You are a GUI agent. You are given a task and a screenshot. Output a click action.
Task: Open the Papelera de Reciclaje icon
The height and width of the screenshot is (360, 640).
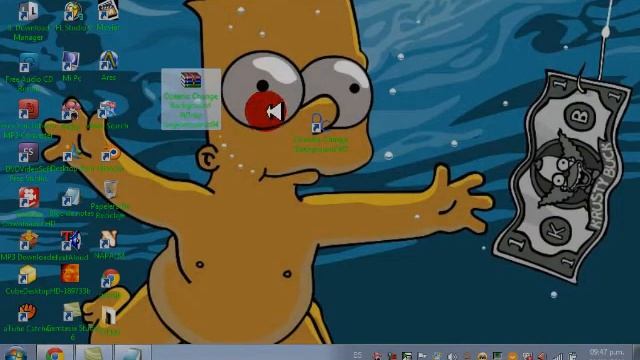point(110,190)
